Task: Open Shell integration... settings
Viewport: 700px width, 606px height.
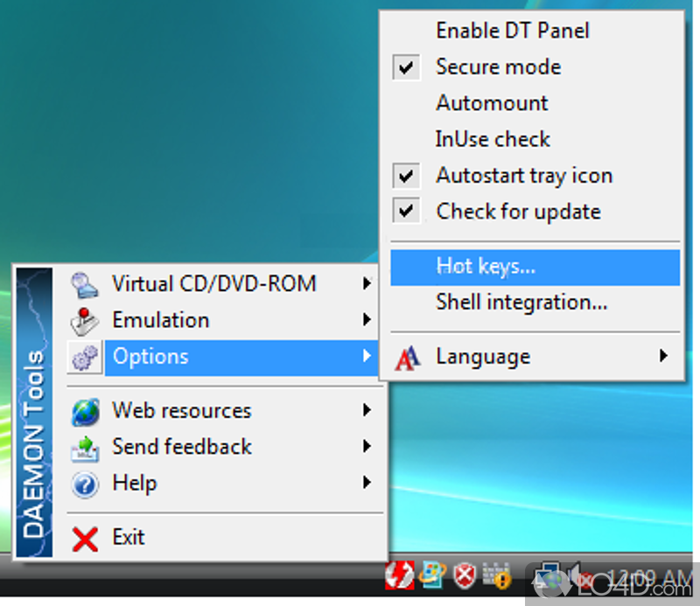Action: point(535,303)
